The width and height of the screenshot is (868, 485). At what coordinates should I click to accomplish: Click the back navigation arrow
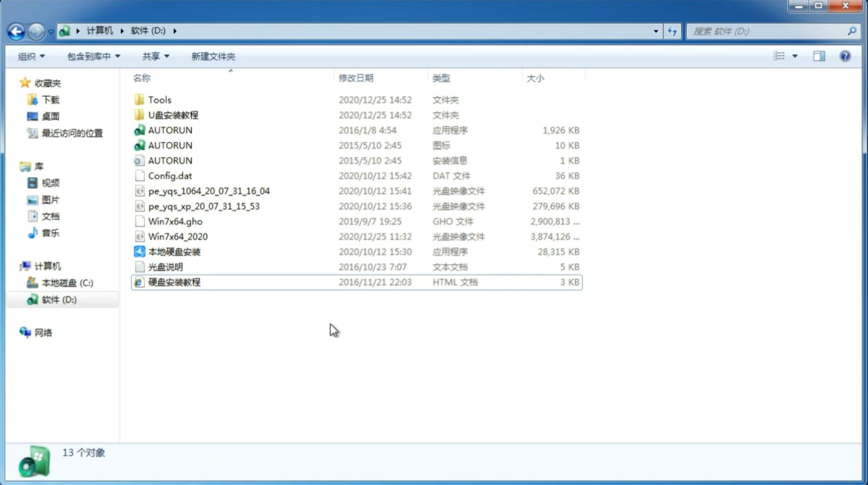point(16,30)
